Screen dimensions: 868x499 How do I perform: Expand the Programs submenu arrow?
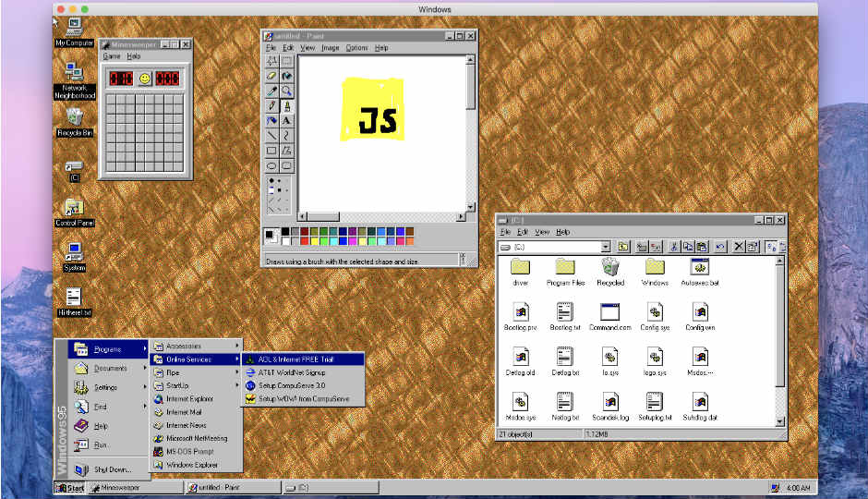(x=144, y=349)
